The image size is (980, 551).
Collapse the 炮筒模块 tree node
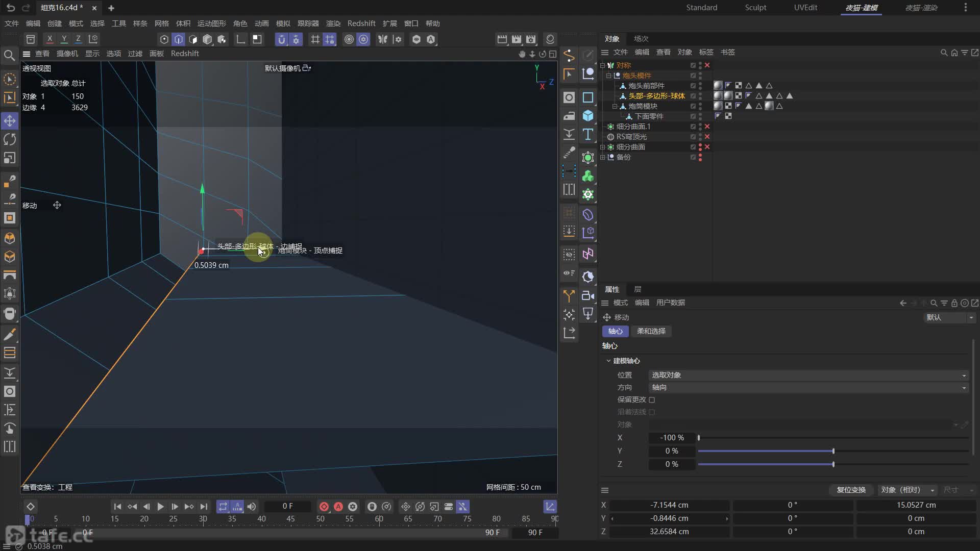pos(615,106)
